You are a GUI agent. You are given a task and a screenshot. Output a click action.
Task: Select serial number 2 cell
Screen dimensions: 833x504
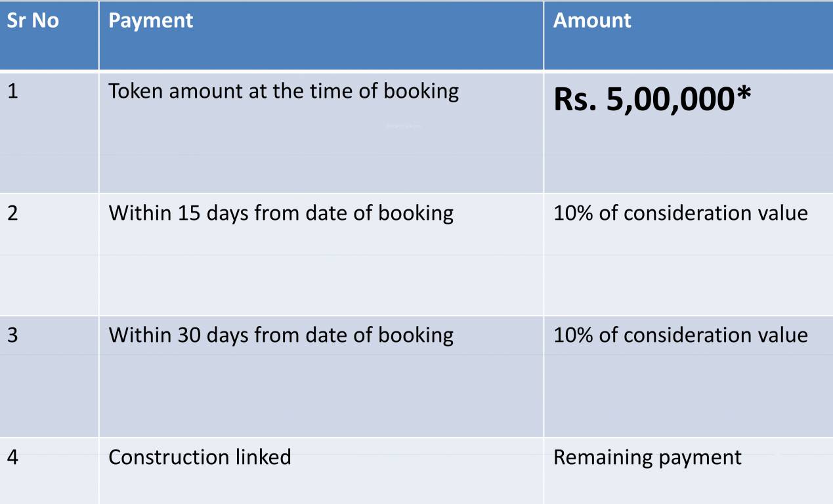click(x=13, y=213)
